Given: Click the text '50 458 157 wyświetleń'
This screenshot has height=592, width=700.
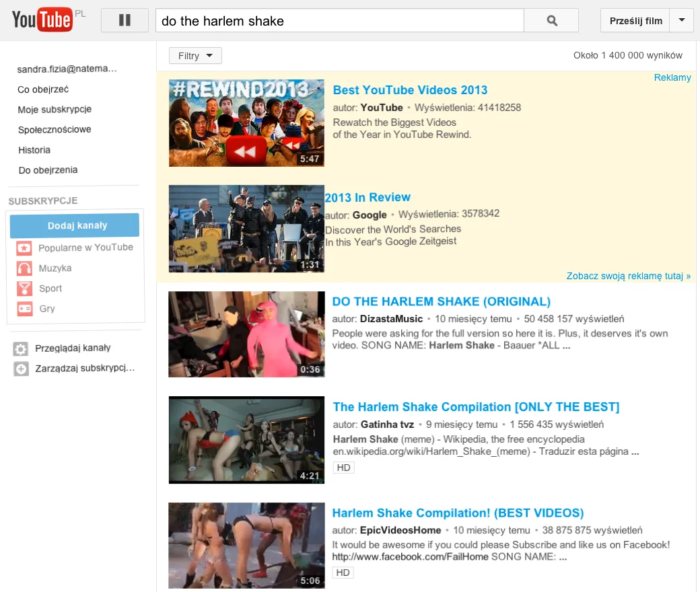Looking at the screenshot, I should pyautogui.click(x=573, y=319).
